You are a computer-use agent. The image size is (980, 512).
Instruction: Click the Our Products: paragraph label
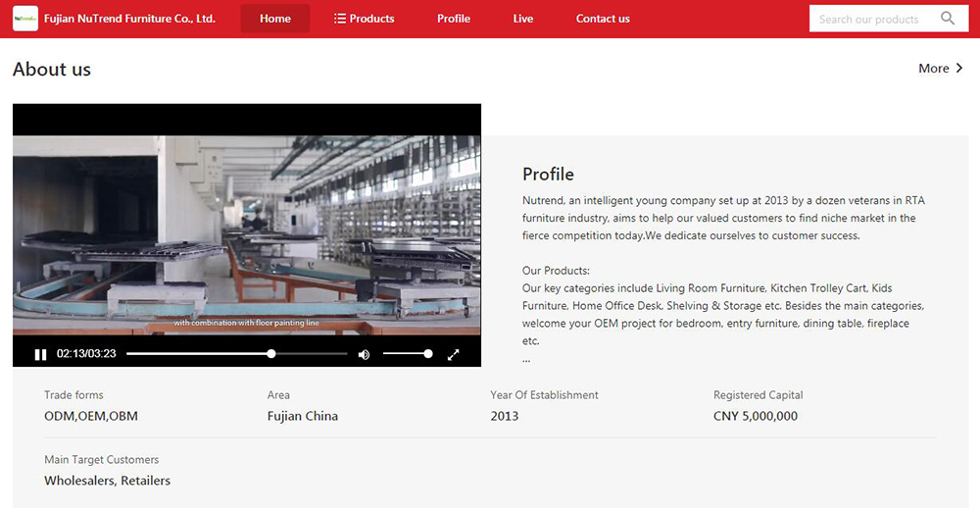coord(557,271)
